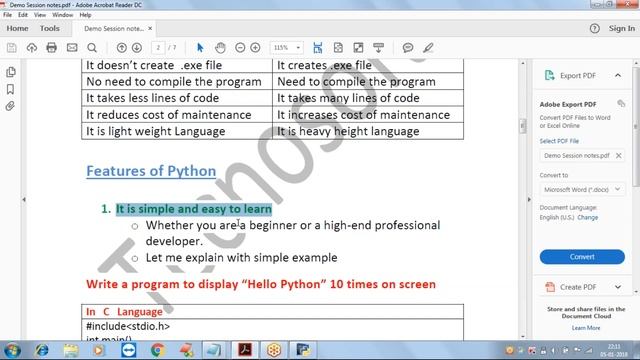Viewport: 640px width, 360px height.
Task: Upload file to cloud icon
Action: (x=31, y=48)
